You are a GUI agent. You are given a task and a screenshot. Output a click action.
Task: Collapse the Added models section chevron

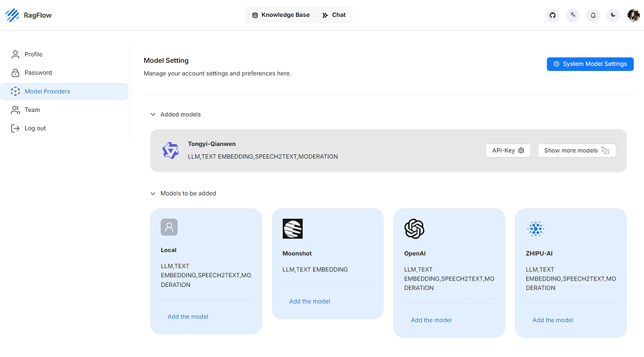(x=153, y=114)
